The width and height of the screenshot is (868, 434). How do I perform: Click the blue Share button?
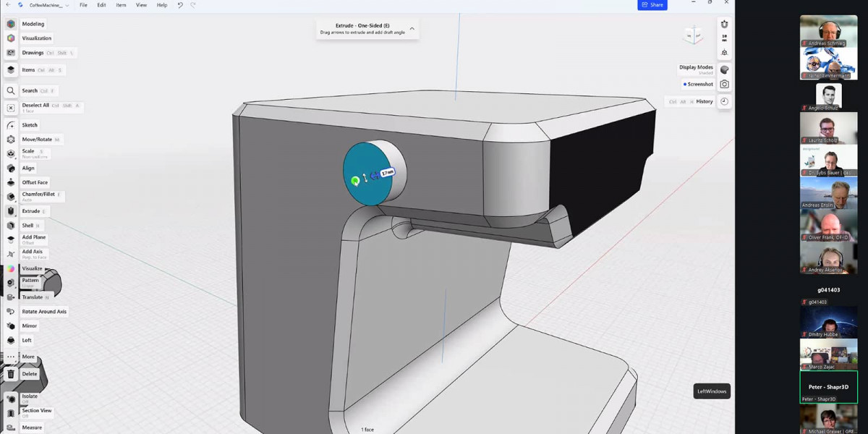click(652, 5)
